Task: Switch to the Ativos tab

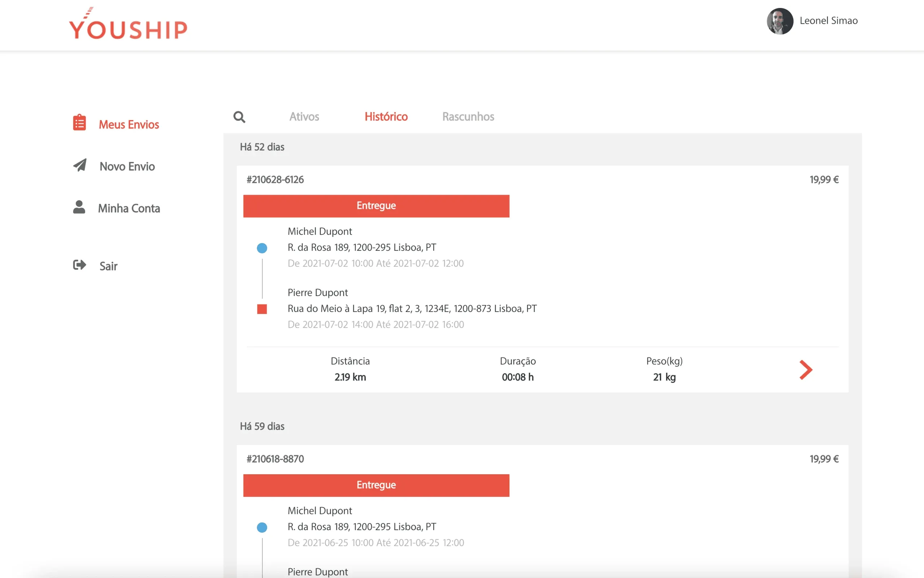Action: pyautogui.click(x=304, y=117)
